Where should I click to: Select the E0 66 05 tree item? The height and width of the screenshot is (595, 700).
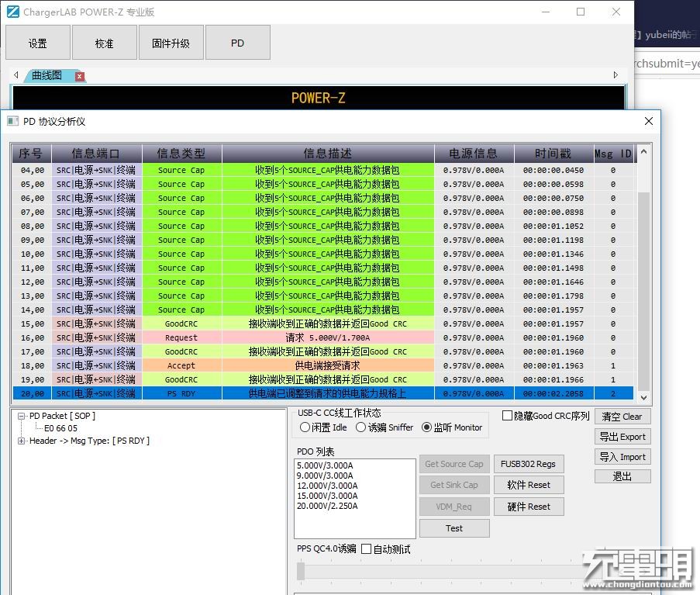tap(60, 428)
